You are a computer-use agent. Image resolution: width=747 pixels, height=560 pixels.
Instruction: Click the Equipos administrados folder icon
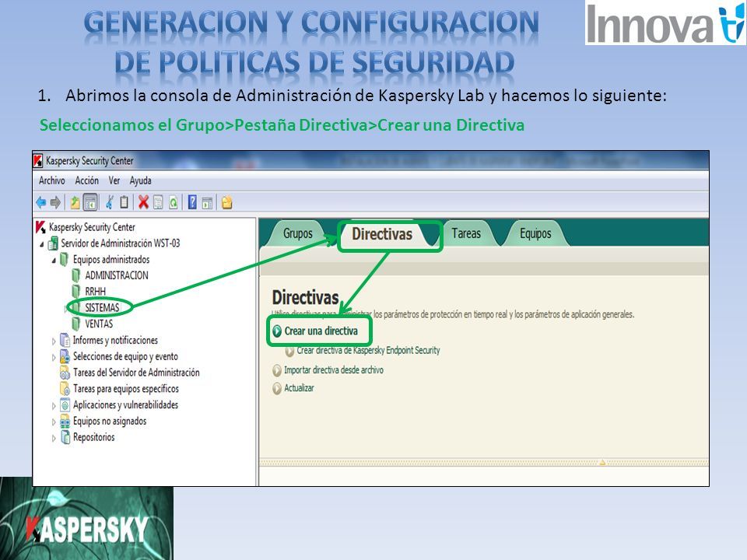pos(65,260)
